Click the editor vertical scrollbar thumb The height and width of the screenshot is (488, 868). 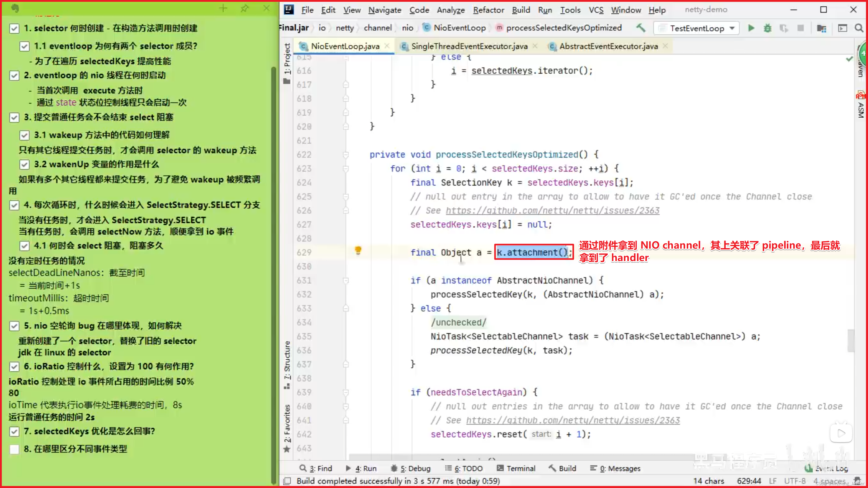coord(851,340)
